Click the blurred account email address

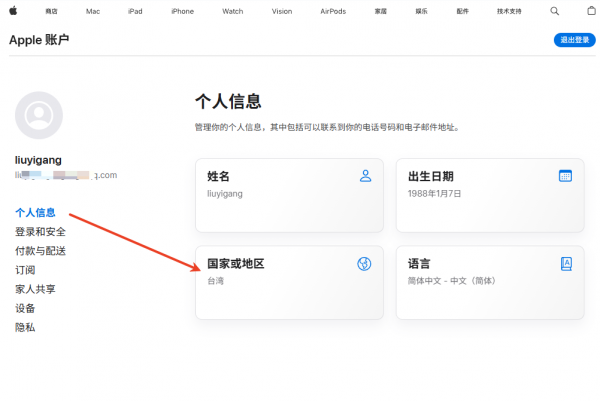tap(66, 175)
